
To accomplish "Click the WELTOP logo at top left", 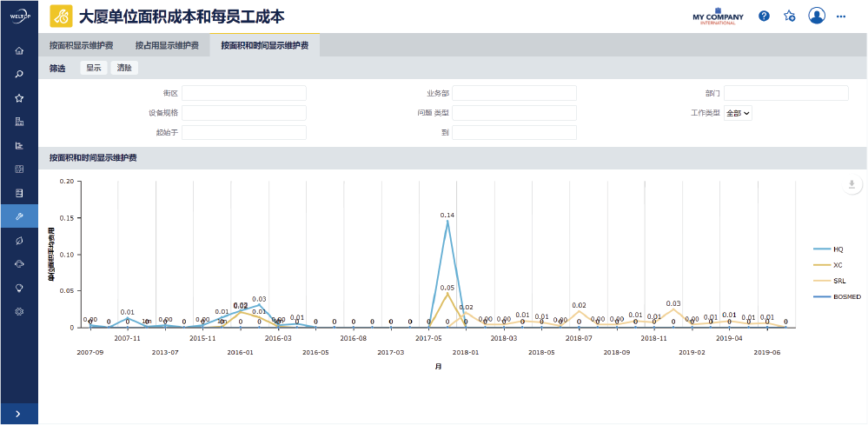I will pyautogui.click(x=19, y=16).
